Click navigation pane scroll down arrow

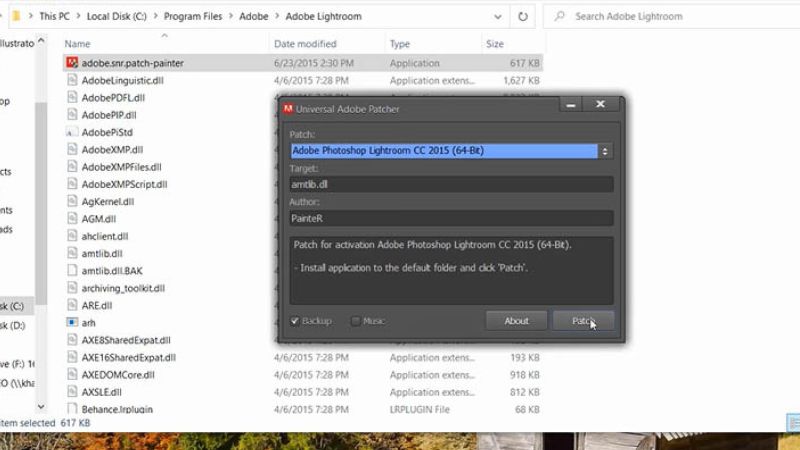41,407
